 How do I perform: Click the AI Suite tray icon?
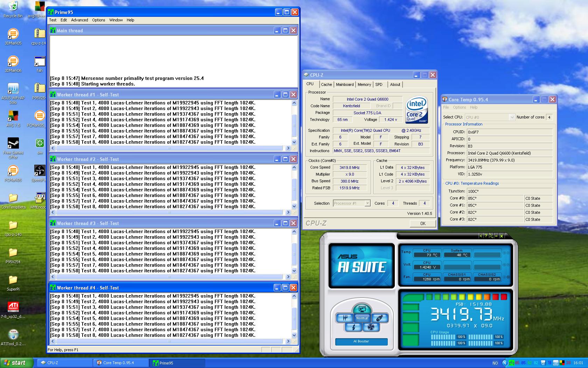coord(543,363)
